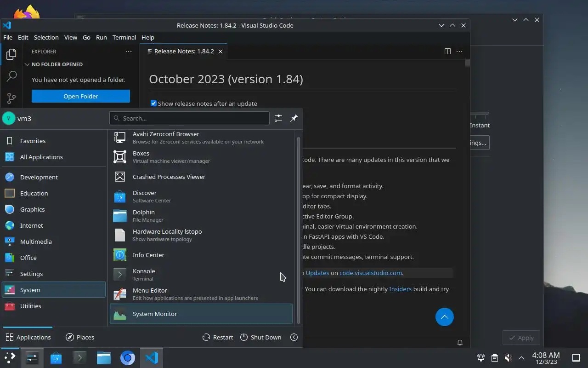Open Favorites in the launcher
The width and height of the screenshot is (588, 368).
[54, 141]
